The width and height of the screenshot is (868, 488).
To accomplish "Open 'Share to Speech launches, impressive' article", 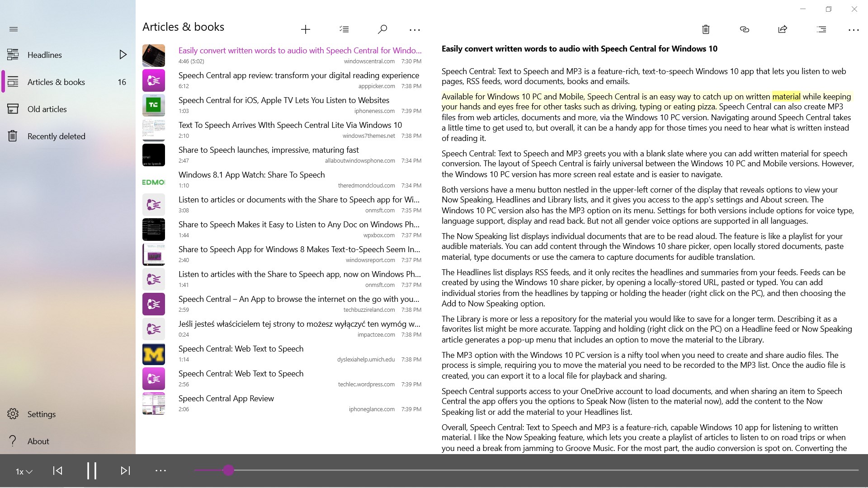I will click(x=282, y=155).
